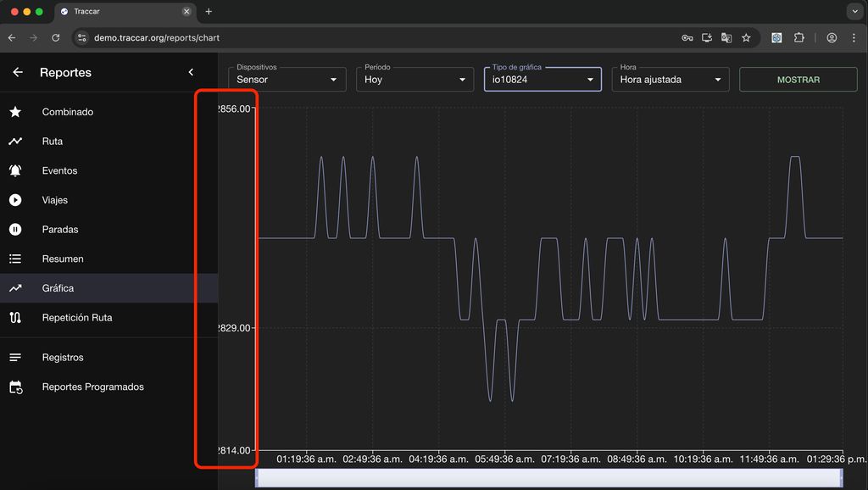Click the Combinado star icon
This screenshot has width=868, height=490.
(x=15, y=112)
